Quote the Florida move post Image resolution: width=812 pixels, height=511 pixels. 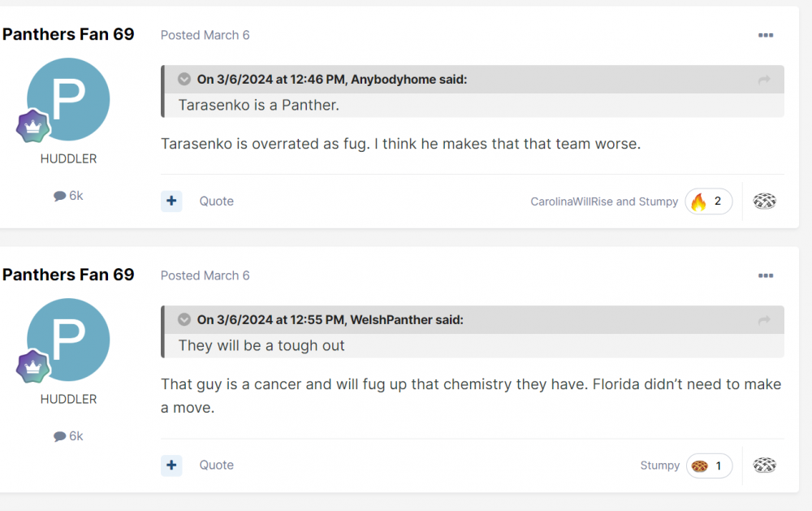[217, 466]
